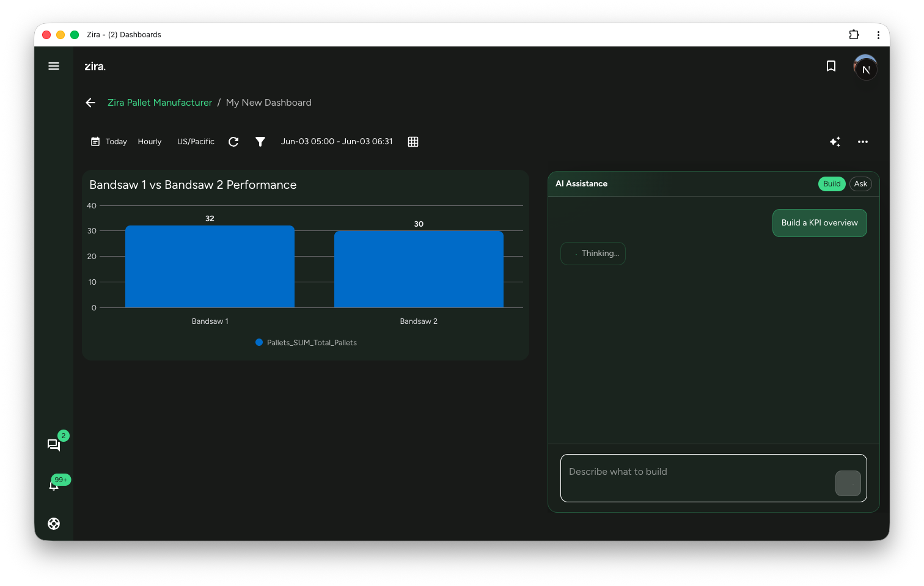924x586 pixels.
Task: Open the hamburger navigation menu
Action: [x=54, y=66]
